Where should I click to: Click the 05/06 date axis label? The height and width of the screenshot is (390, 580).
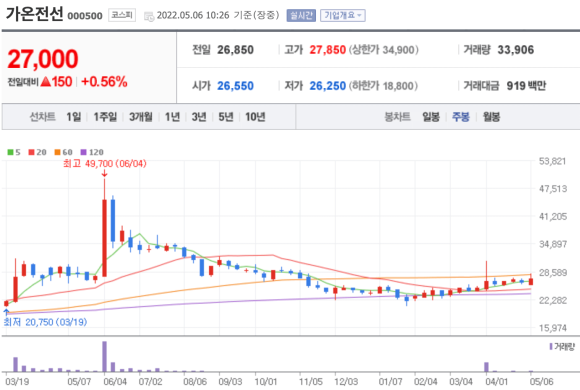click(x=542, y=381)
